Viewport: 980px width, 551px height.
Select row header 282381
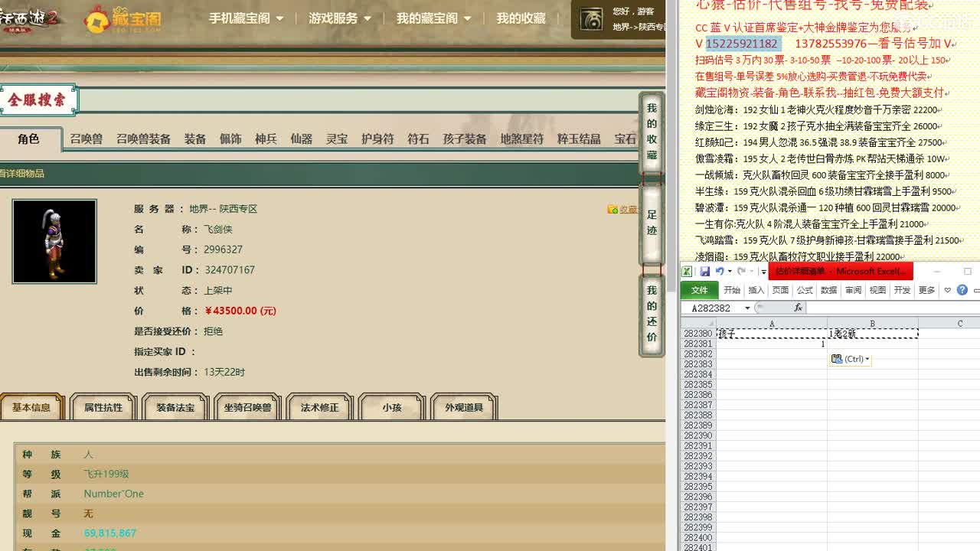(698, 344)
